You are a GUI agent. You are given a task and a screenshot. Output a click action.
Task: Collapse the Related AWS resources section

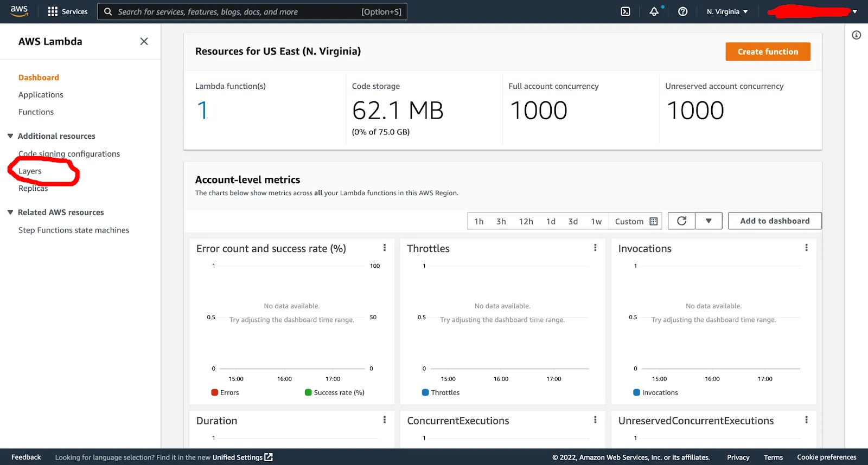point(10,212)
